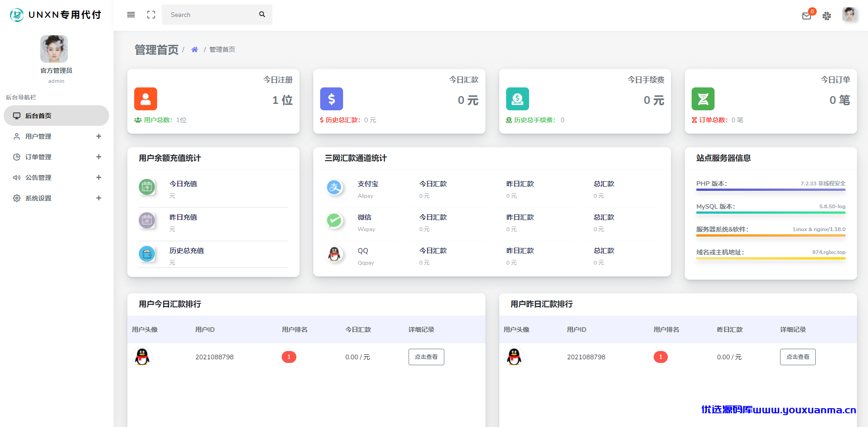Click the blue dollar icon in 今日汇款 card
Image resolution: width=868 pixels, height=427 pixels.
[332, 99]
